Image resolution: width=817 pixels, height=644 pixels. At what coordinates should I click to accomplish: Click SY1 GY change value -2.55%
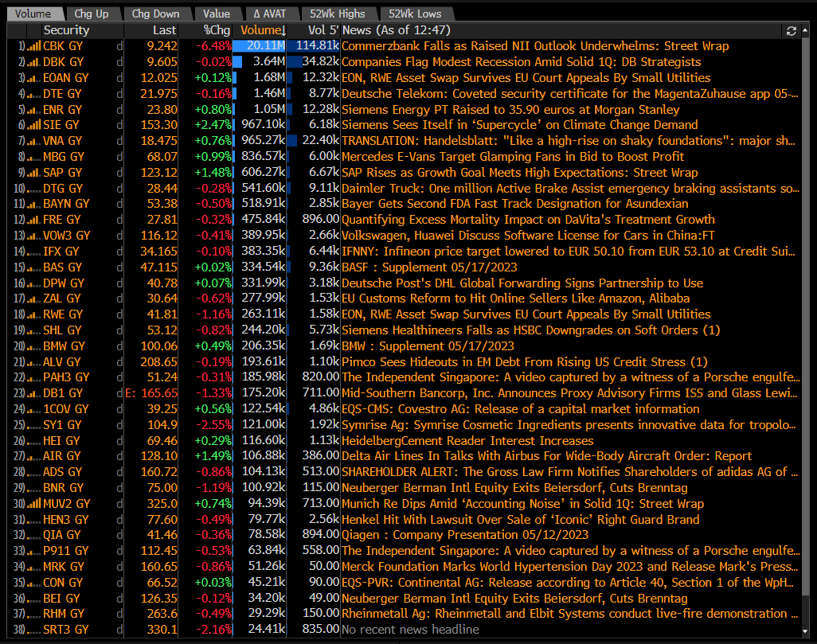tap(213, 425)
